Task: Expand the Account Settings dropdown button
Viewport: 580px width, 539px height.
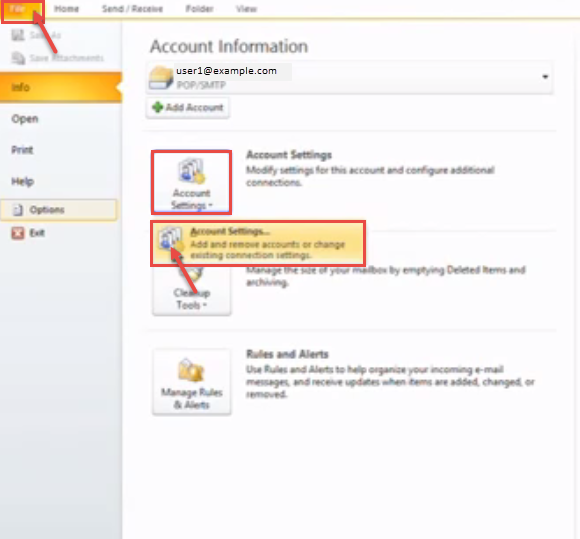Action: pos(192,182)
